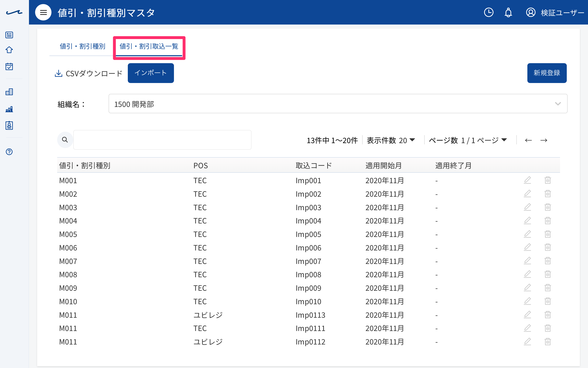This screenshot has height=368, width=588.
Task: Expand the 組織名 dropdown
Action: [x=338, y=104]
